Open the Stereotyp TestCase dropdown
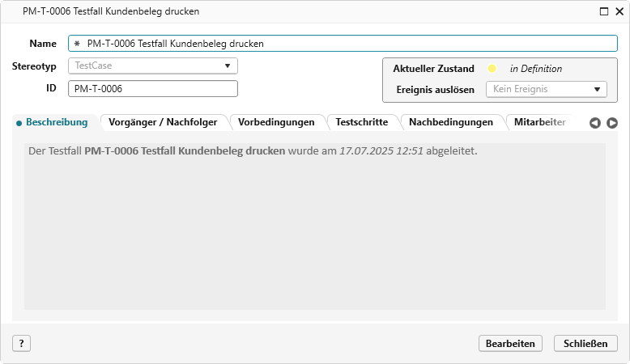The width and height of the screenshot is (630, 364). (x=152, y=66)
